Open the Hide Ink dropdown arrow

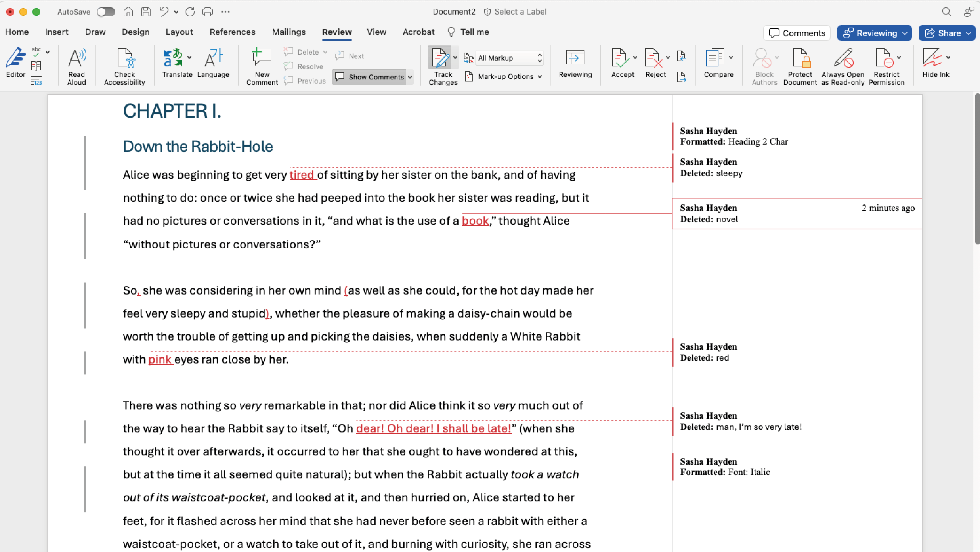coord(948,57)
